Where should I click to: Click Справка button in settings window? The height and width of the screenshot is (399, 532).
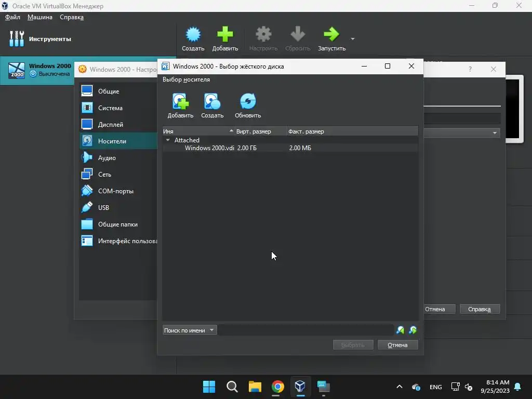pos(480,309)
